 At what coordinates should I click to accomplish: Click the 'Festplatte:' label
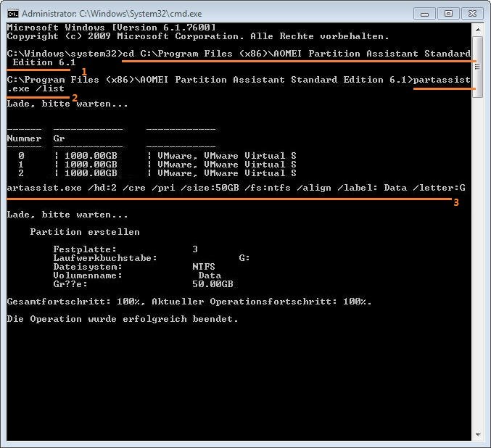click(x=85, y=249)
